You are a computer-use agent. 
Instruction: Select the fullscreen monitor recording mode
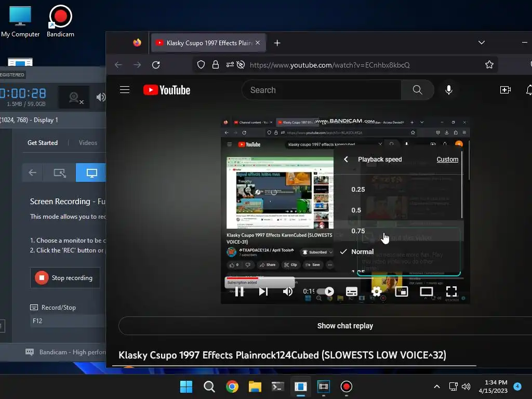pyautogui.click(x=91, y=172)
